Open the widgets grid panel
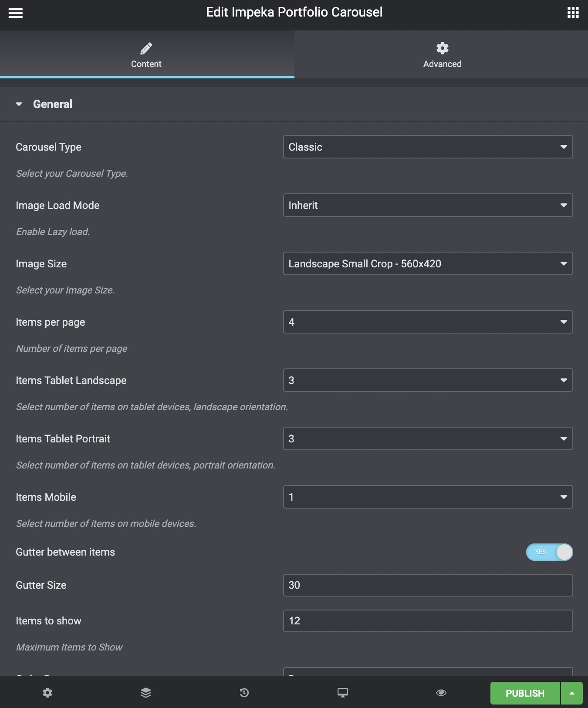The width and height of the screenshot is (588, 708). (573, 13)
